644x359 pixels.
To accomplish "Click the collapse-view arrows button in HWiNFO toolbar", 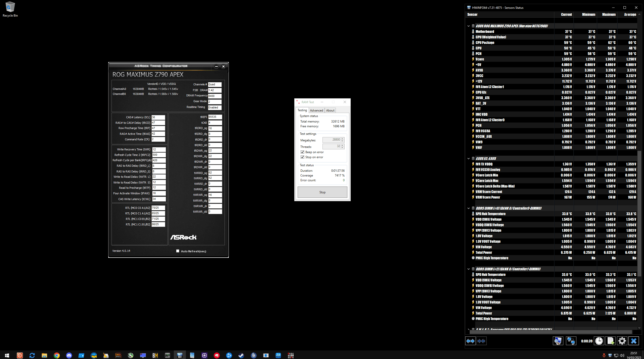I will (481, 341).
